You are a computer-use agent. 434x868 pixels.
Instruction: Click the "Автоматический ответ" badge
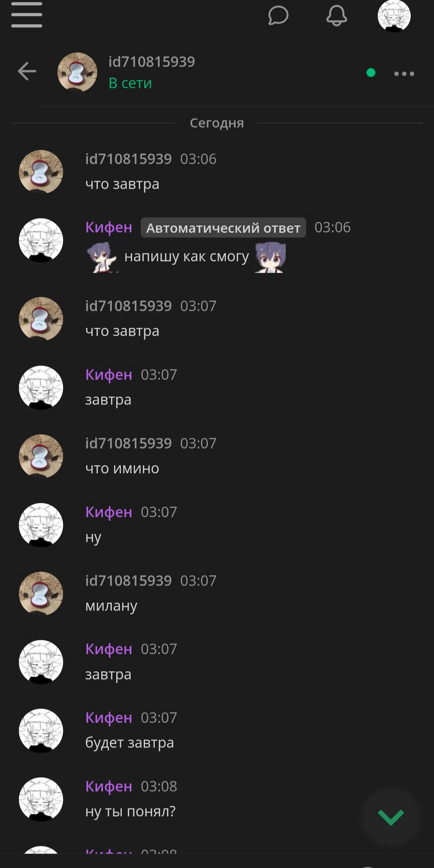(x=223, y=228)
